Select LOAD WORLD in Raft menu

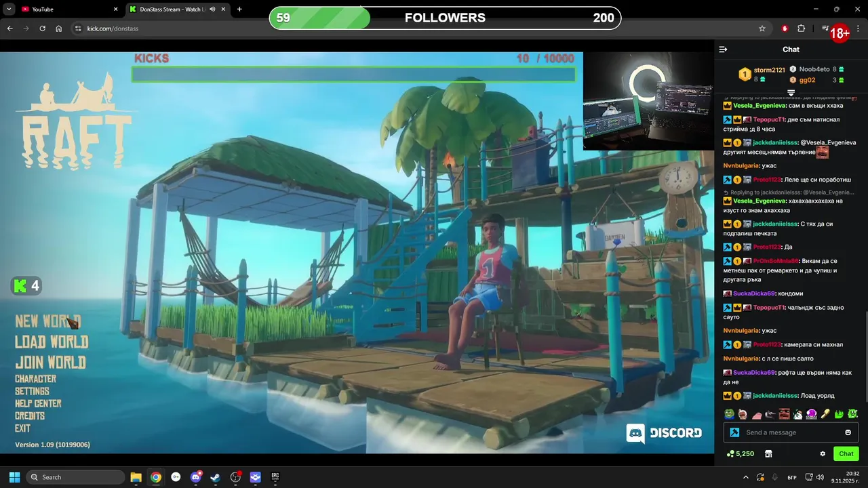point(52,342)
